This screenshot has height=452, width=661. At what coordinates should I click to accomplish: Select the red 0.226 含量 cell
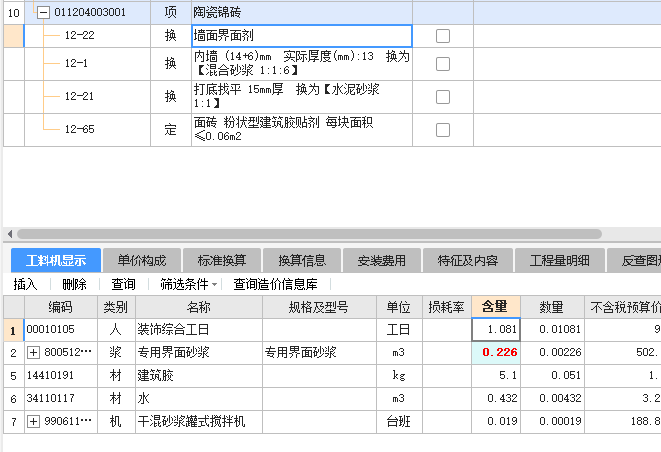(x=496, y=352)
